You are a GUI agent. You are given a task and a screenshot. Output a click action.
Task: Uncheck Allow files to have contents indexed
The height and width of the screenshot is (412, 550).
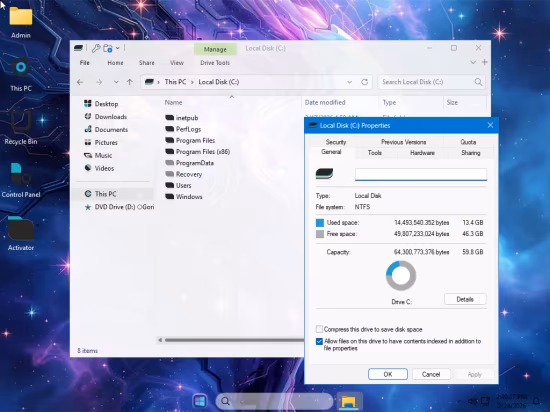coord(319,341)
